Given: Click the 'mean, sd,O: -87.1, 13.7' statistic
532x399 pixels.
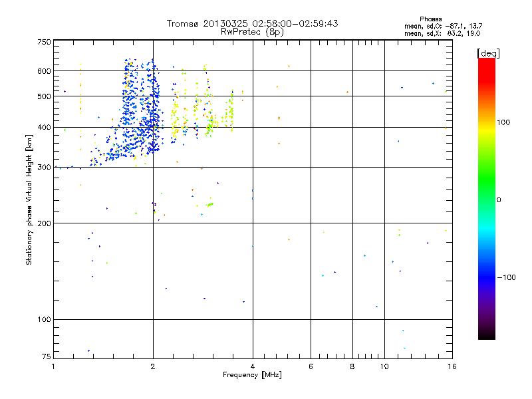Looking at the screenshot, I should (x=443, y=26).
